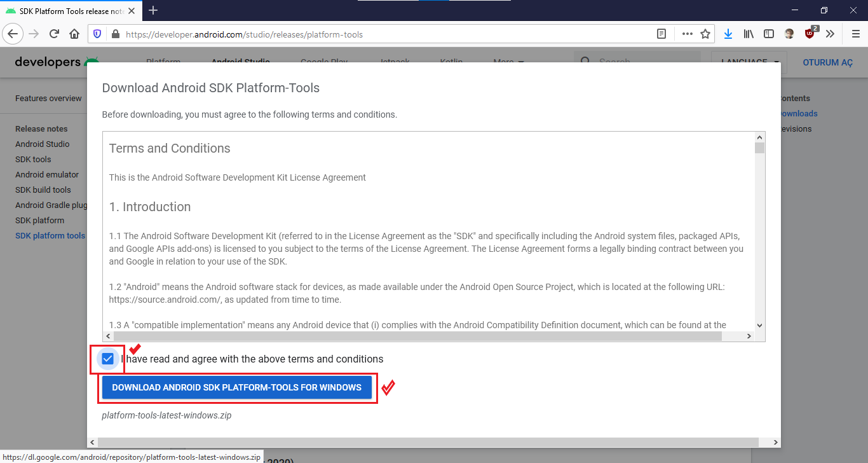
Task: Open the Firefox hamburger menu
Action: click(x=855, y=34)
